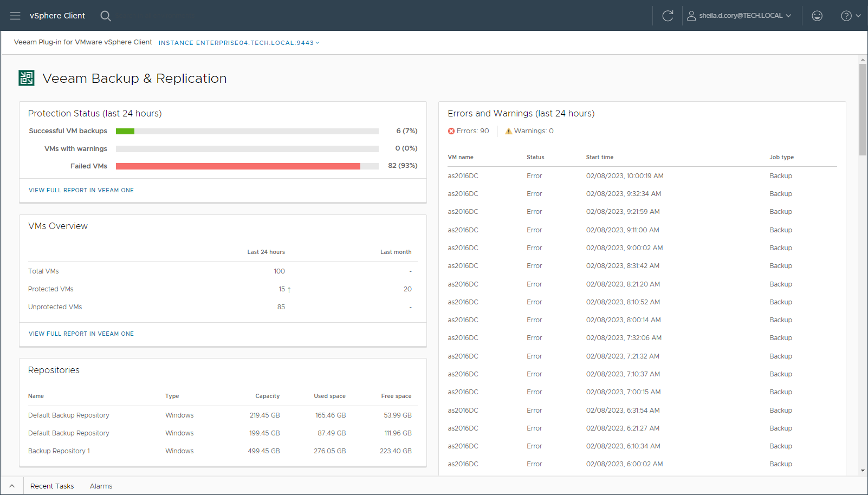View full report in Veeam ONE for Protection Status
868x495 pixels.
(81, 190)
